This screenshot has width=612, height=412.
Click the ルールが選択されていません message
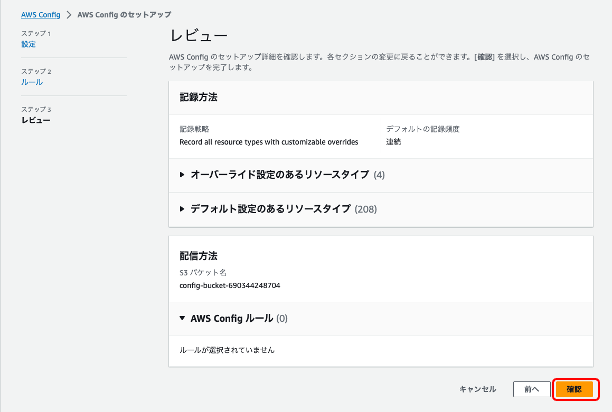pos(227,350)
